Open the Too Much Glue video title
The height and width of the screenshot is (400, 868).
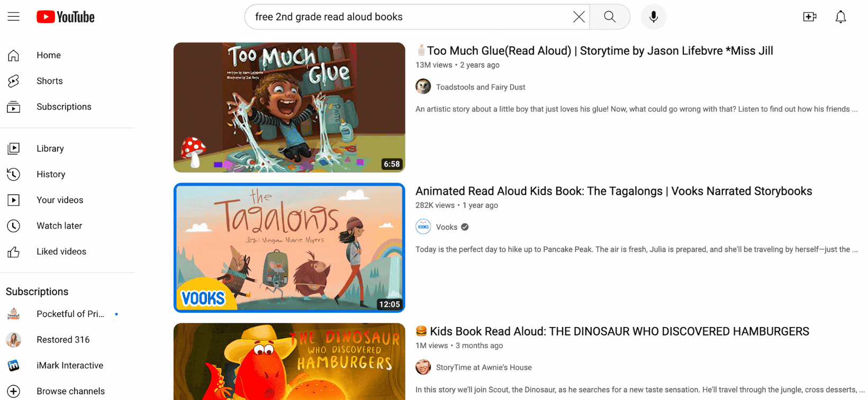coord(594,51)
